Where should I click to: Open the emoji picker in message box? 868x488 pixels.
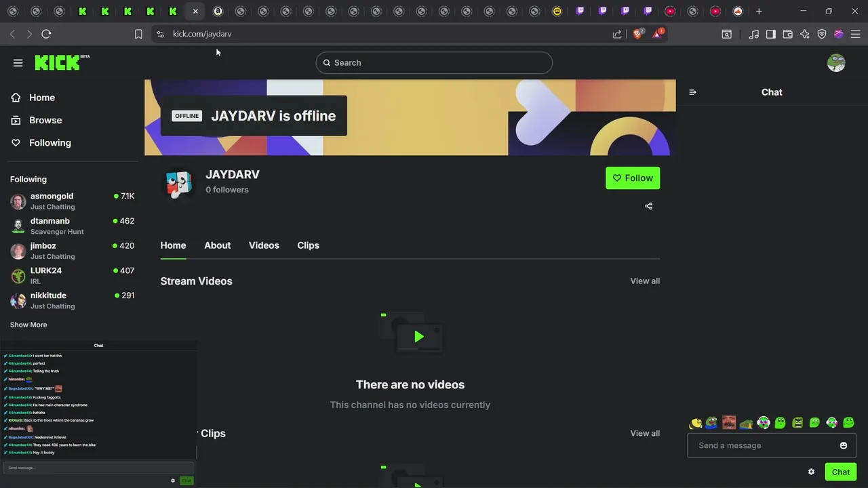(x=844, y=445)
